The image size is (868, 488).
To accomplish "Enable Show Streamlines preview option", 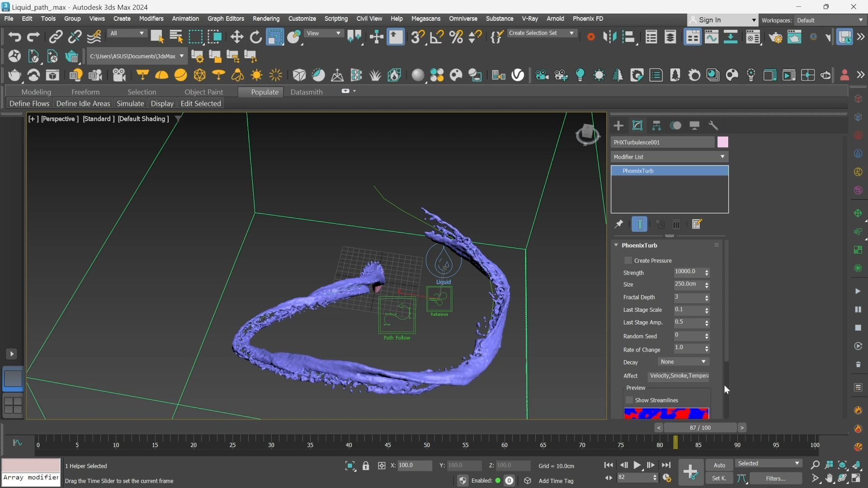I will [629, 400].
